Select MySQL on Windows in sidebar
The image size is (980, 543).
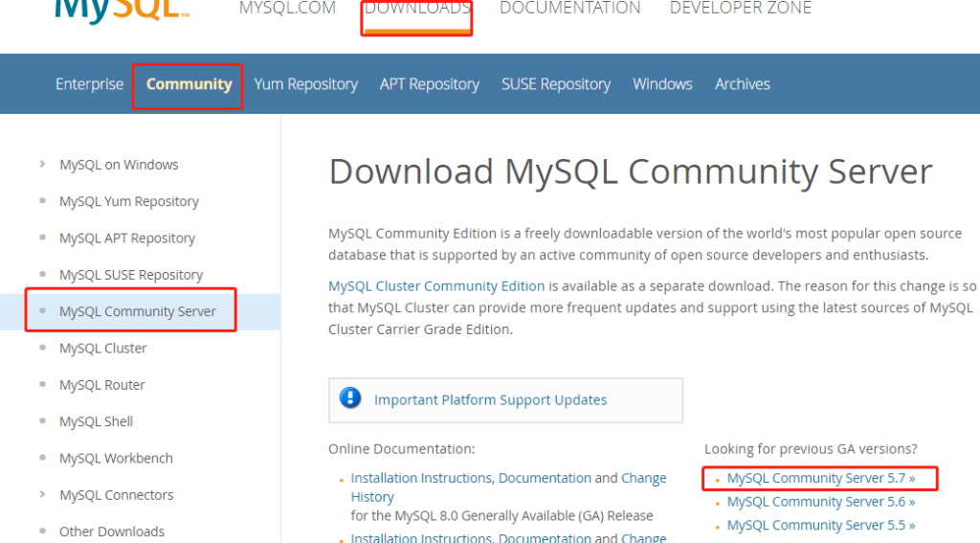point(119,165)
